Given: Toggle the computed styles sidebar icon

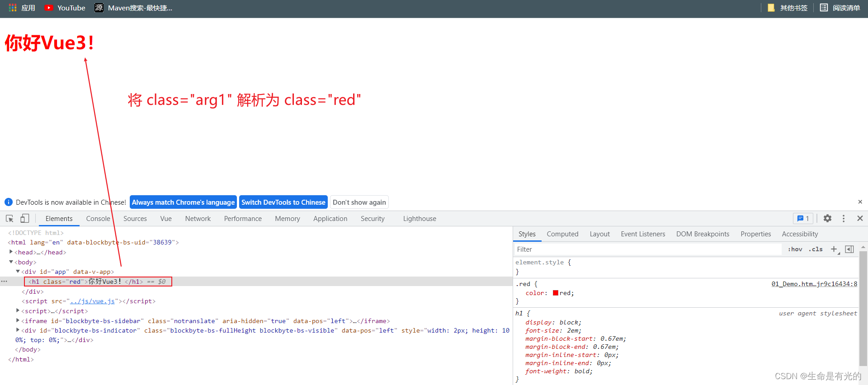Looking at the screenshot, I should [x=849, y=249].
